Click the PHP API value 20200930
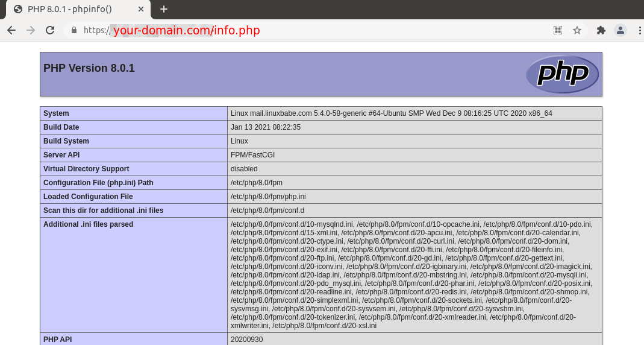 coord(246,340)
